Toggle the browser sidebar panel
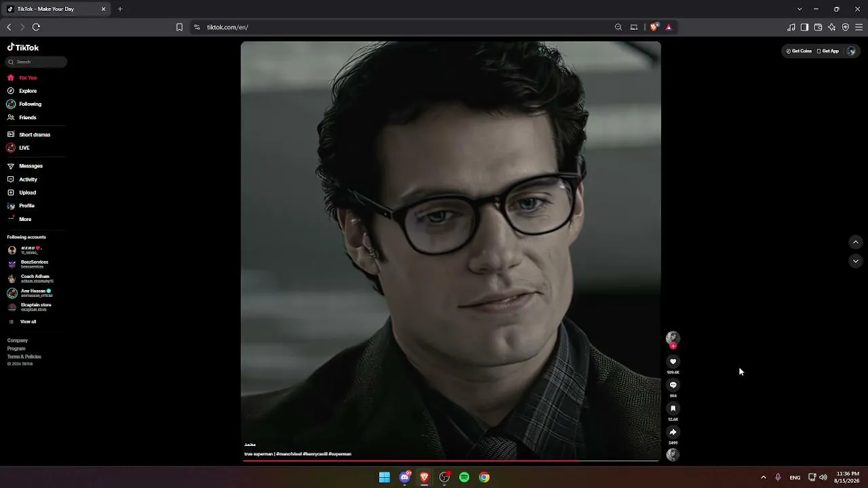Screen dimensions: 868x488 coord(804,27)
